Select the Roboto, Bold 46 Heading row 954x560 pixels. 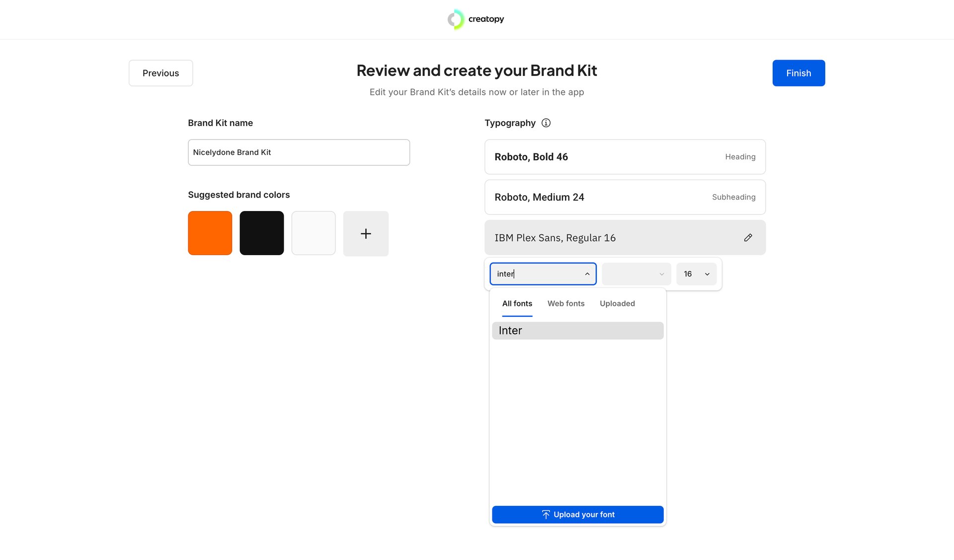625,157
